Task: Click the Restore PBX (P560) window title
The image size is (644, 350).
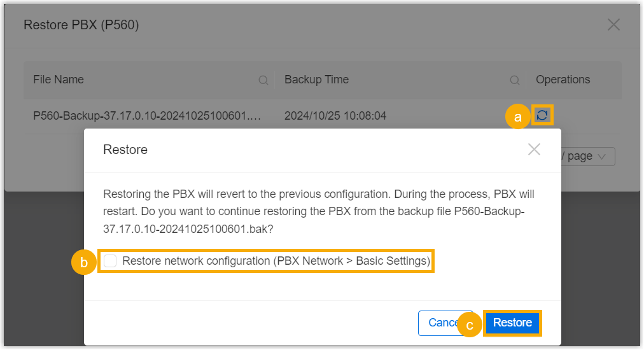Action: point(81,25)
